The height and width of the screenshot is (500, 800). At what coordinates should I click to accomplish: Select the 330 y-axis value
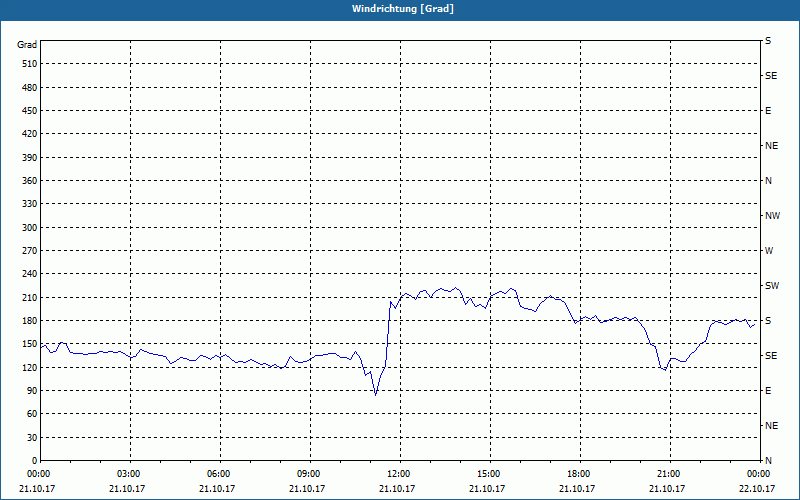pos(30,204)
